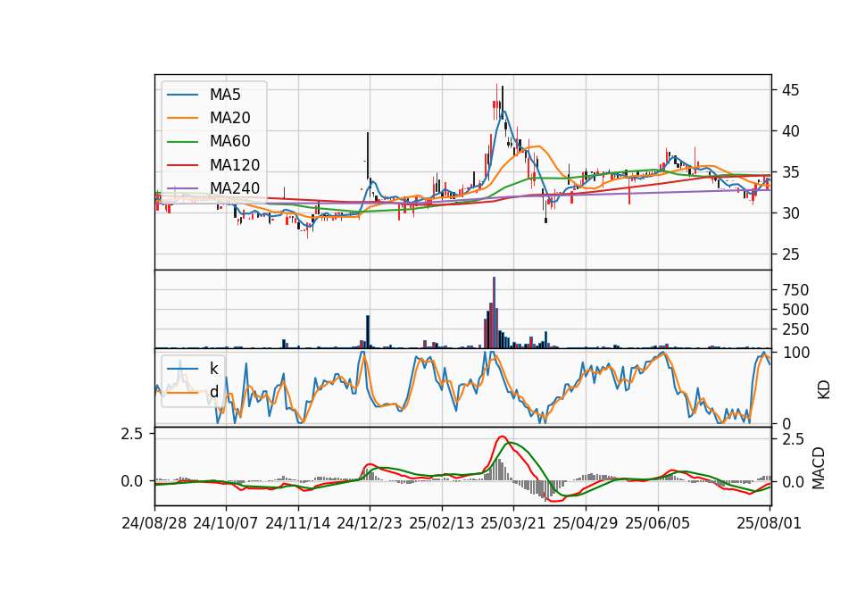Click the 24/11/14 date axis label
857x616 pixels.
pos(298,523)
